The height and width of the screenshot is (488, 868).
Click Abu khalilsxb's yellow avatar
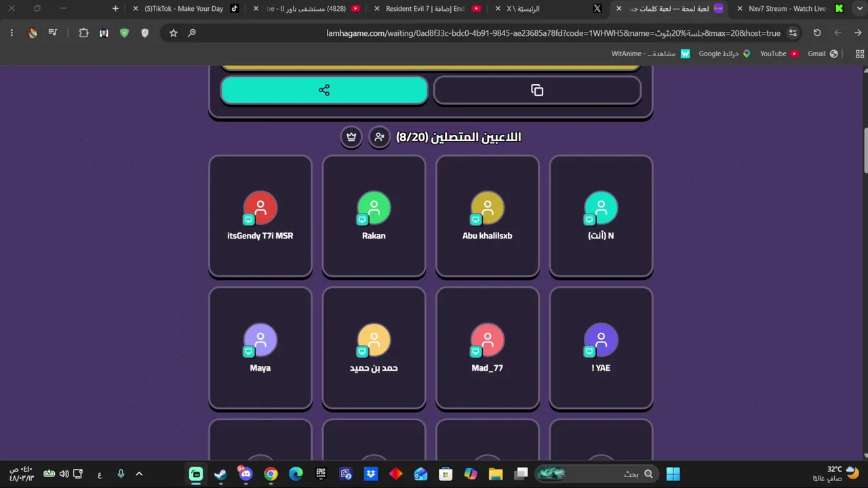(x=488, y=207)
